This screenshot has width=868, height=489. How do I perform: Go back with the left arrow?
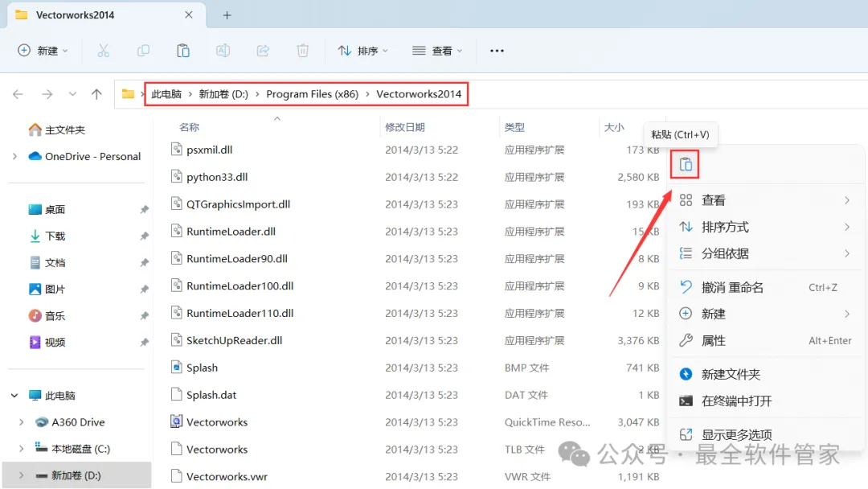(18, 94)
